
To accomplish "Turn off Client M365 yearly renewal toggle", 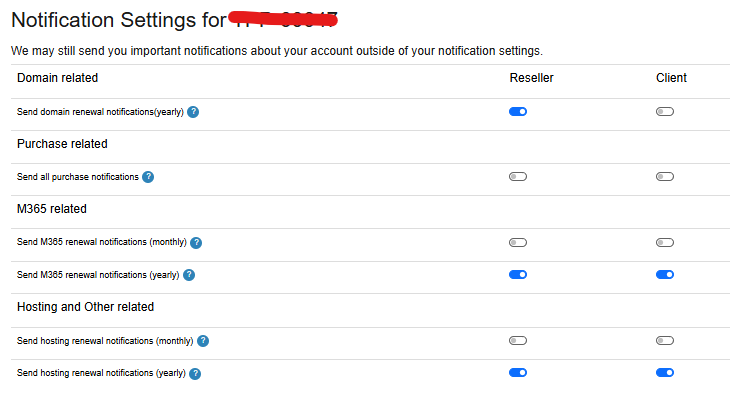I will pos(665,275).
